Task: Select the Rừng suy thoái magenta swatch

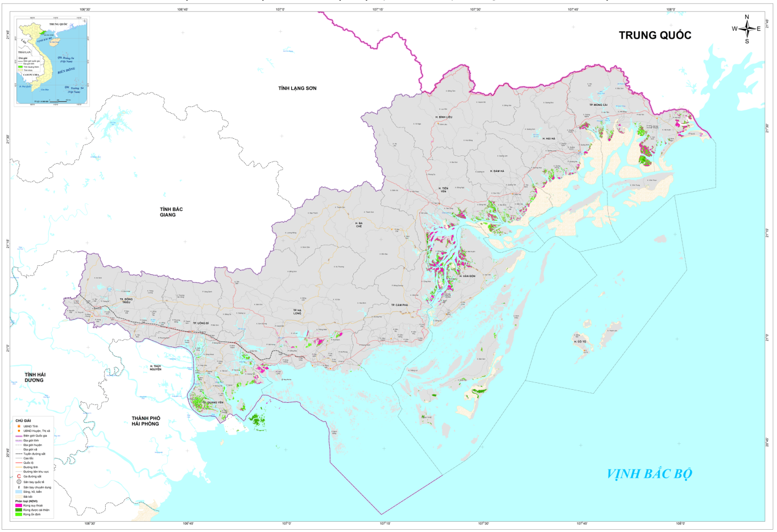Action: tap(19, 505)
